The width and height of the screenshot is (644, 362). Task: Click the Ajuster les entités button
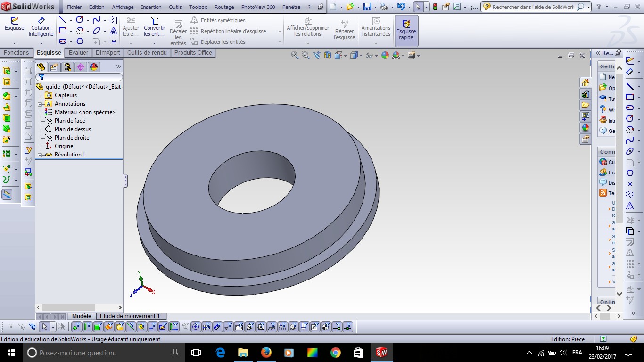tap(131, 27)
